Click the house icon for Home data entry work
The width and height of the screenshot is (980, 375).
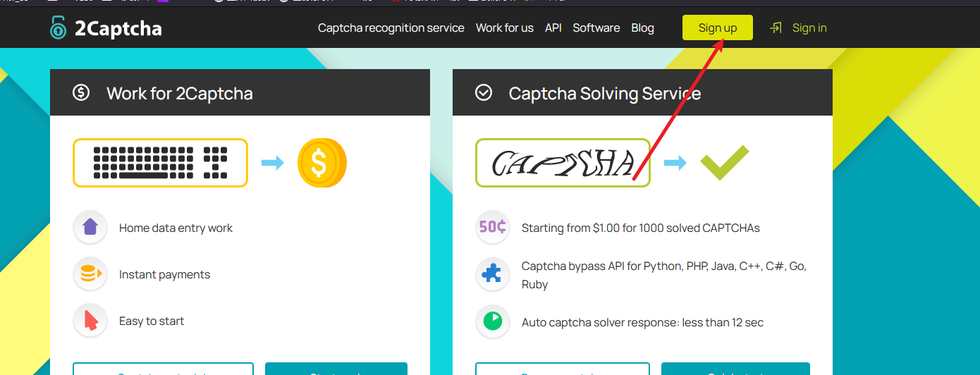(x=90, y=228)
